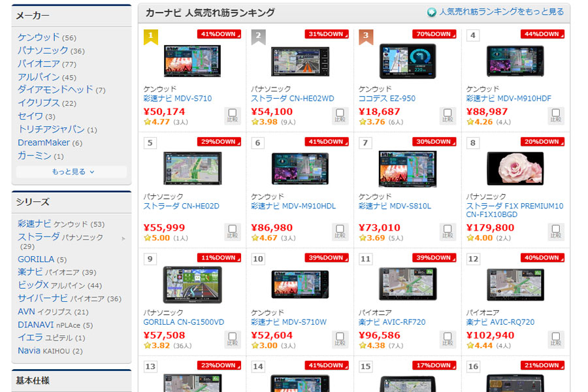Click the GORILLA CN-G1500VD product image
Image resolution: width=588 pixels, height=392 pixels.
[192, 285]
